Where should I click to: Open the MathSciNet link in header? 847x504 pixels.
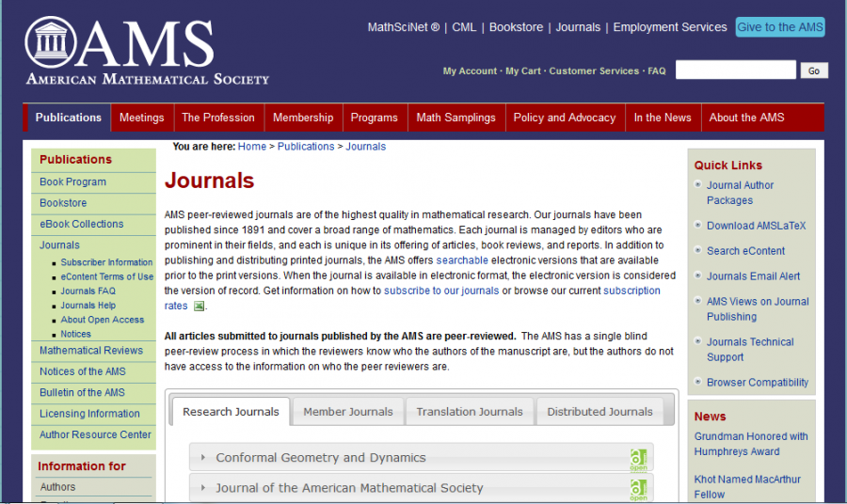click(404, 27)
